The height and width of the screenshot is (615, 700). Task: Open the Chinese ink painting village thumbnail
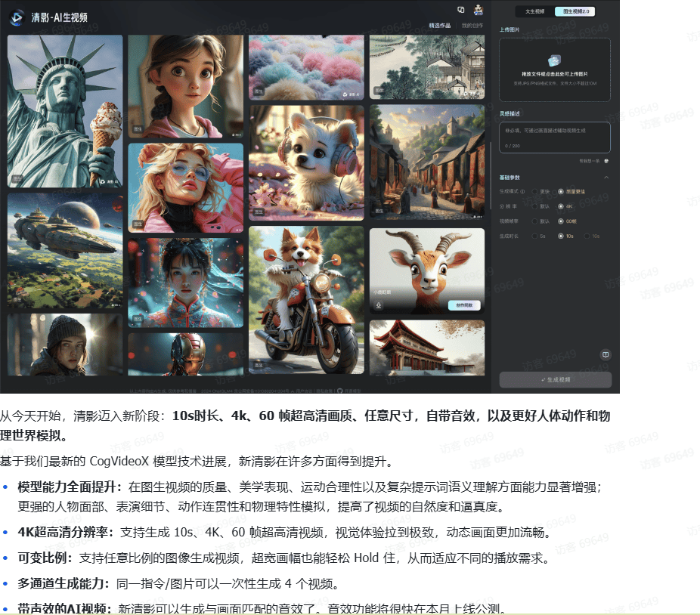[427, 67]
